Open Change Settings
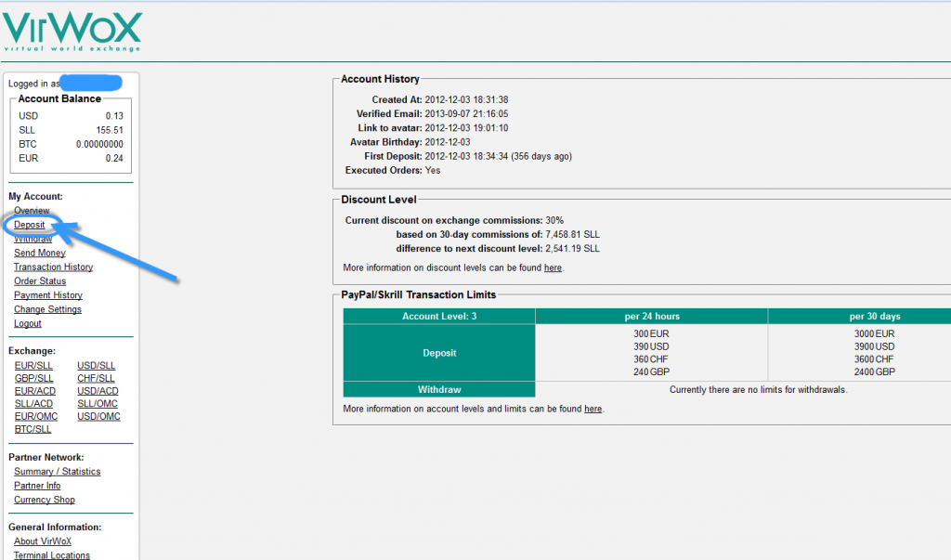Viewport: 951px width, 560px height. pyautogui.click(x=47, y=309)
